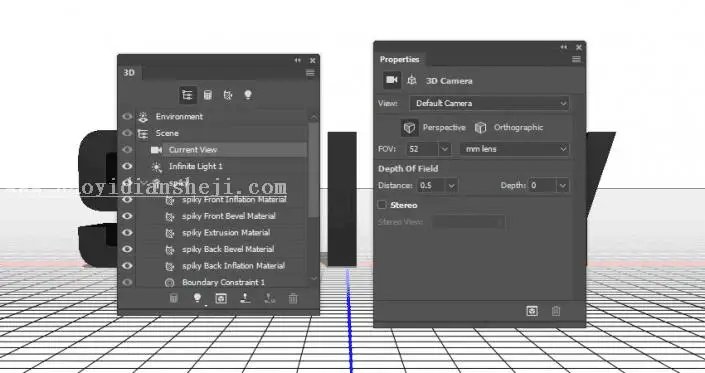Open the Depth value dropdown arrow

click(x=563, y=186)
